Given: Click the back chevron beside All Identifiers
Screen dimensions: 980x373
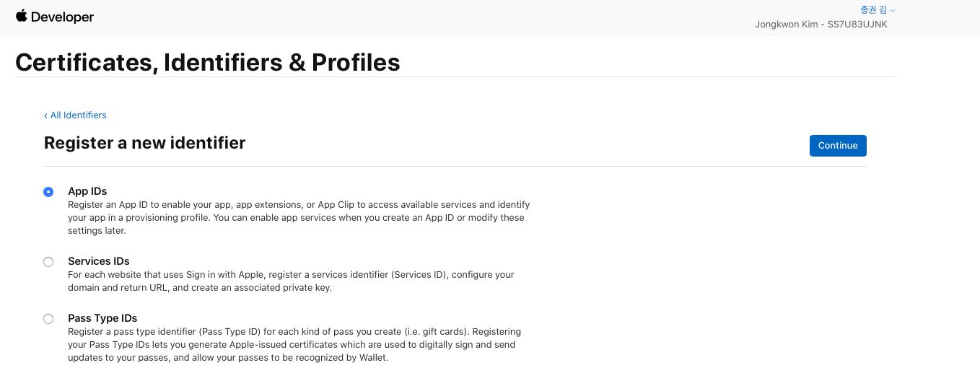Looking at the screenshot, I should pos(45,115).
